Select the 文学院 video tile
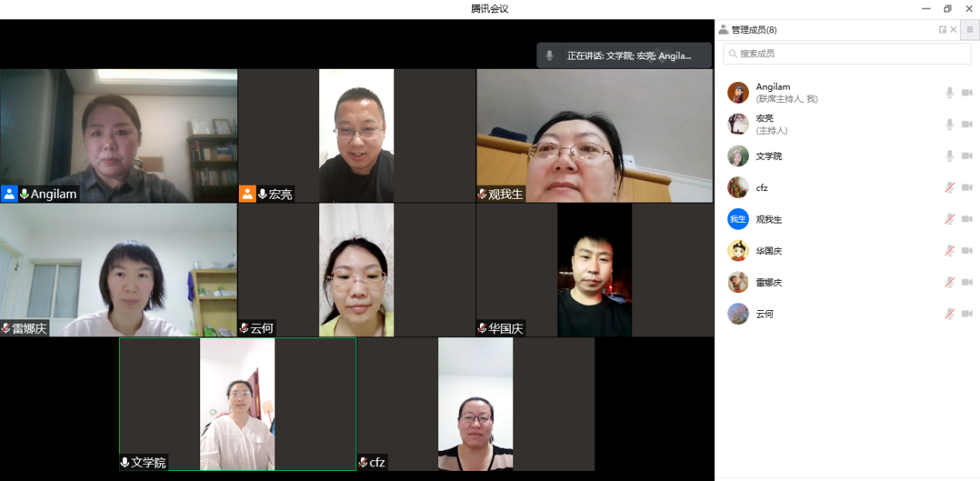Viewport: 980px width, 481px height. tap(237, 404)
